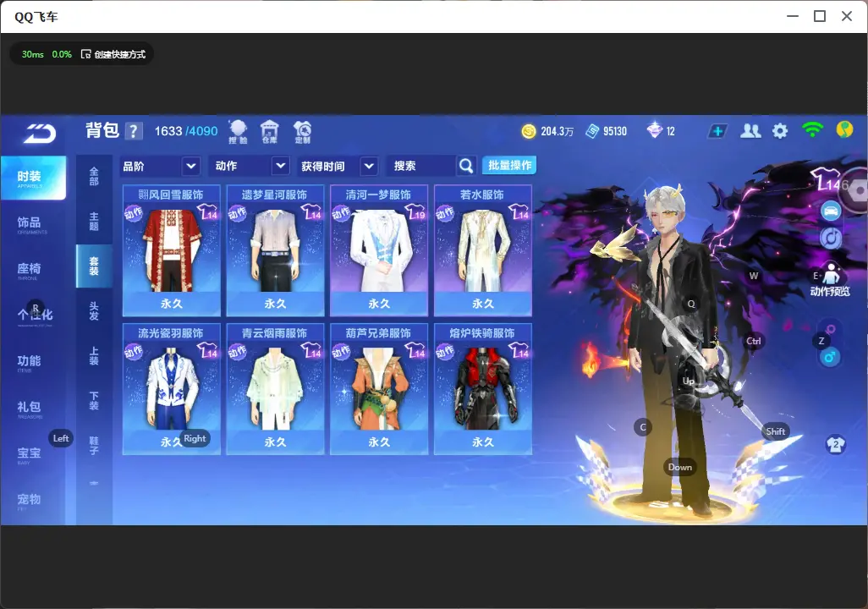The height and width of the screenshot is (609, 868).
Task: Show the 主题 theme sub-category
Action: coord(94,222)
